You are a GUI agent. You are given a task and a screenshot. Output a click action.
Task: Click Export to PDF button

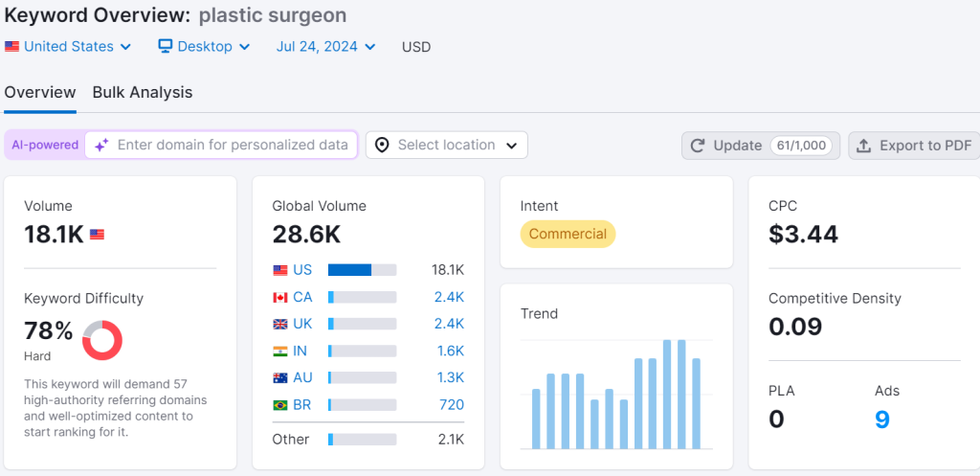[x=914, y=146]
